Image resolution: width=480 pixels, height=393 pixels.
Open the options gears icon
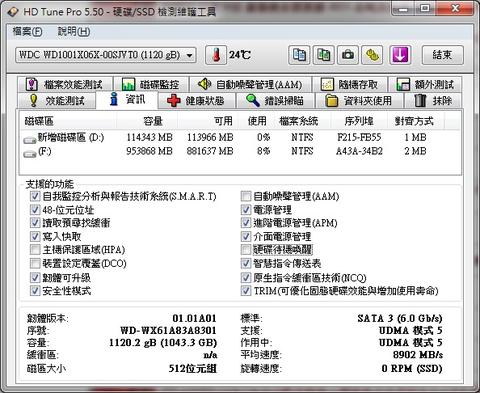[x=372, y=55]
